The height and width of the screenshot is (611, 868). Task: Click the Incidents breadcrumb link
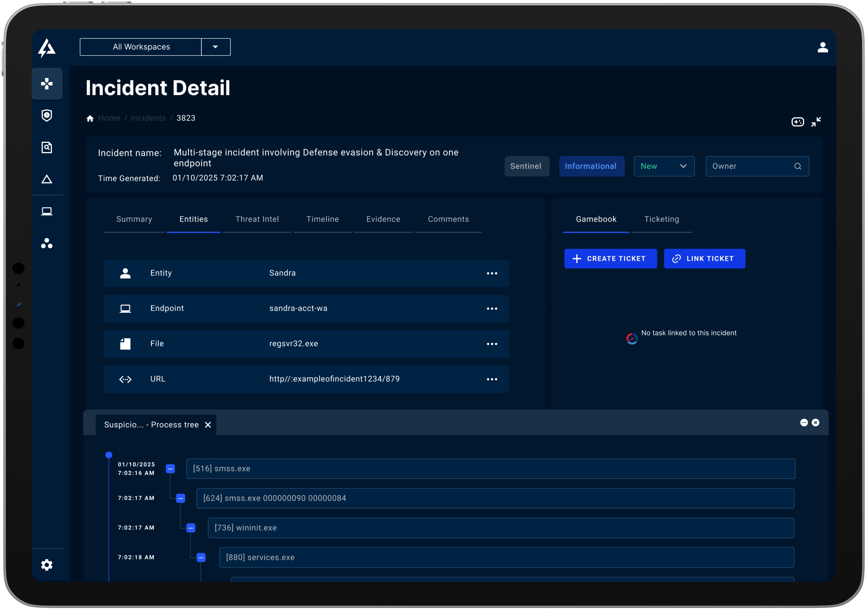(148, 118)
